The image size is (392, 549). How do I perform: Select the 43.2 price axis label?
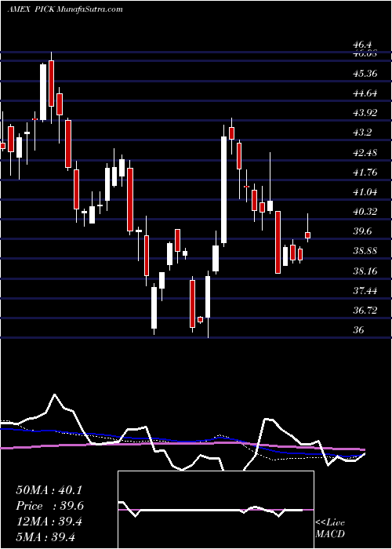tap(362, 133)
